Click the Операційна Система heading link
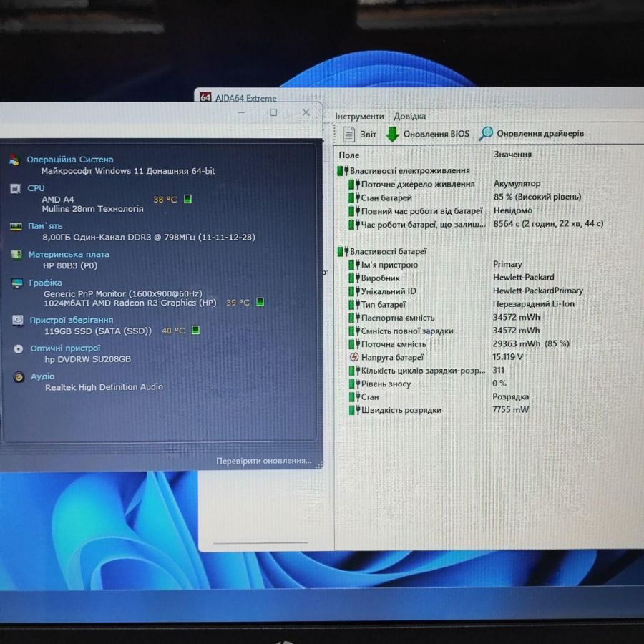 (x=70, y=160)
